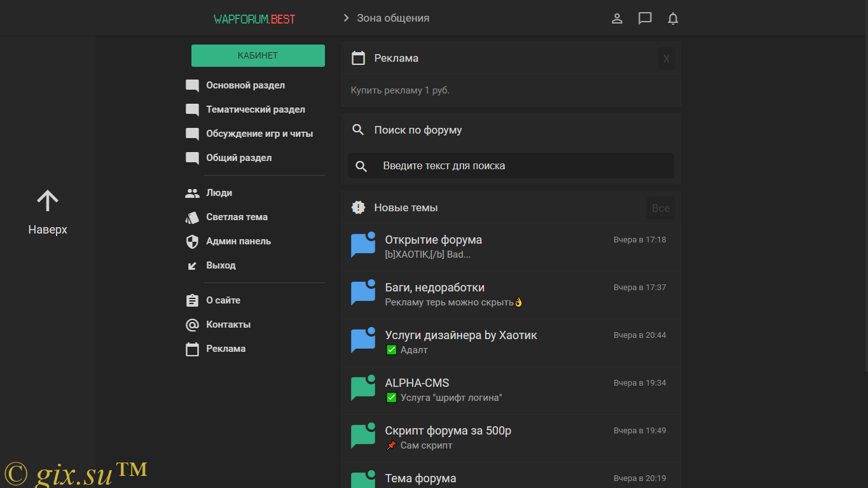Open the user profile icon in header
Screen dimensions: 868x488
(x=617, y=18)
